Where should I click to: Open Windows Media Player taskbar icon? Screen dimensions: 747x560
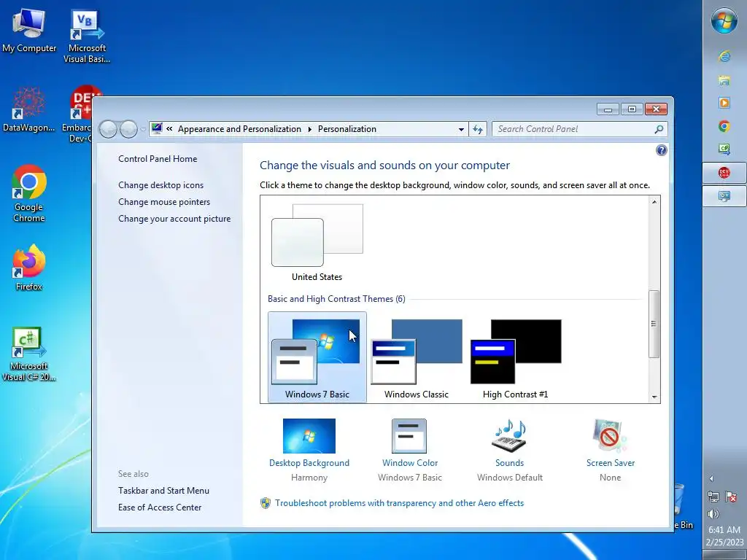click(x=724, y=103)
